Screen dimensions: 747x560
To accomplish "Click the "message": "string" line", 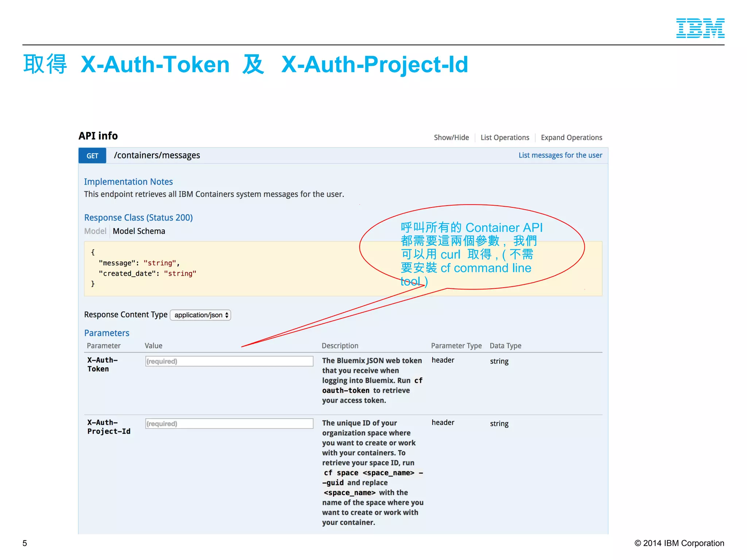I will click(139, 263).
